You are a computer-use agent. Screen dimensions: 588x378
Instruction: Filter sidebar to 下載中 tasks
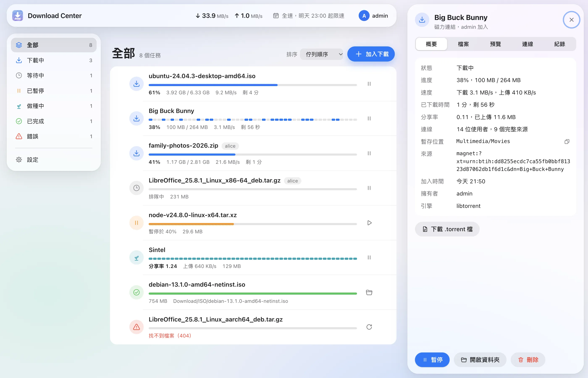tap(54, 60)
